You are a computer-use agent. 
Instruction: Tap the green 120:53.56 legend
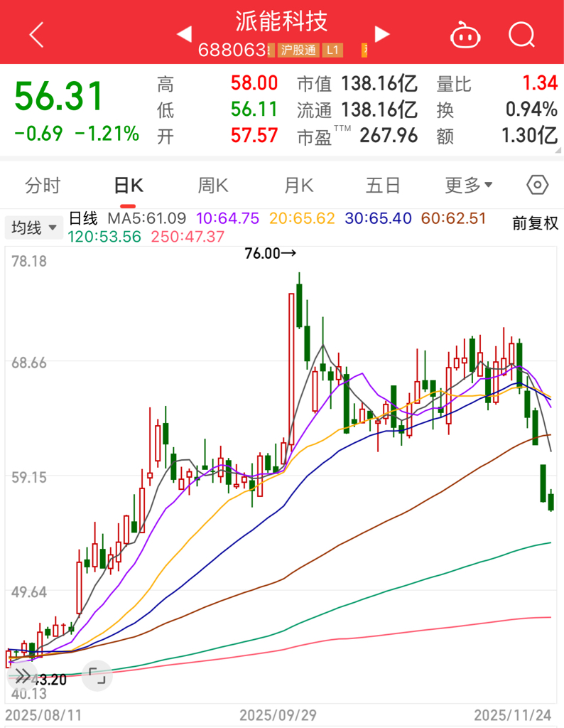click(104, 237)
